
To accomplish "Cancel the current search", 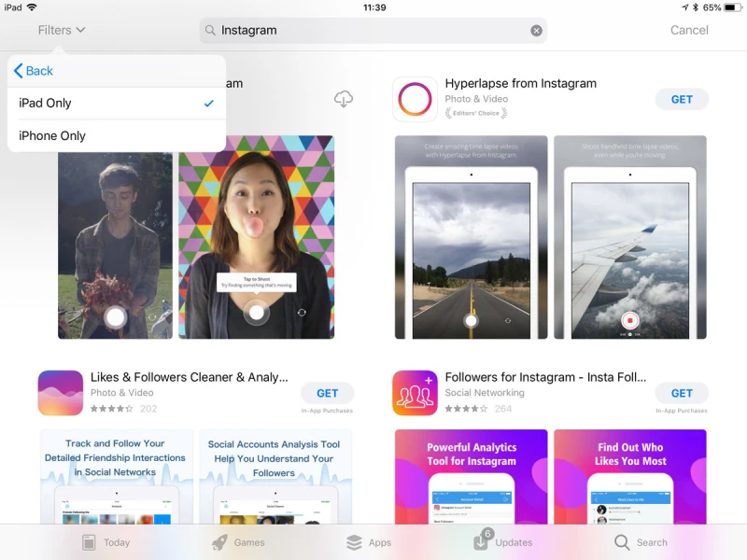I will 689,30.
